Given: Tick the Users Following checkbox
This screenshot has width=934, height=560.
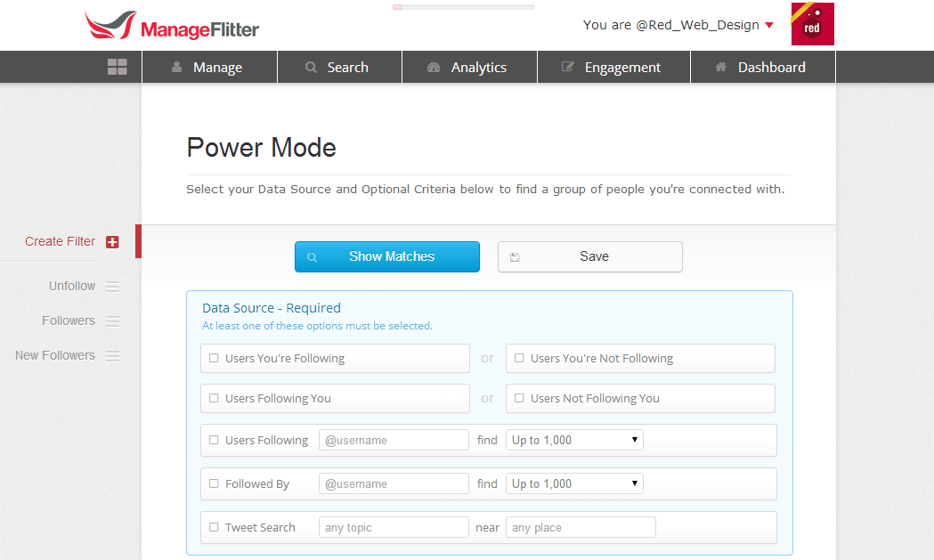Looking at the screenshot, I should tap(214, 440).
